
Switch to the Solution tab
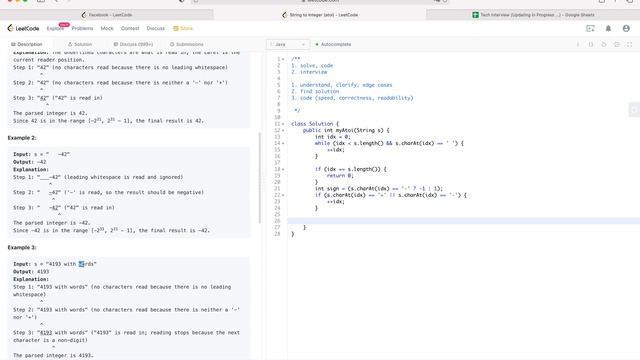80,44
